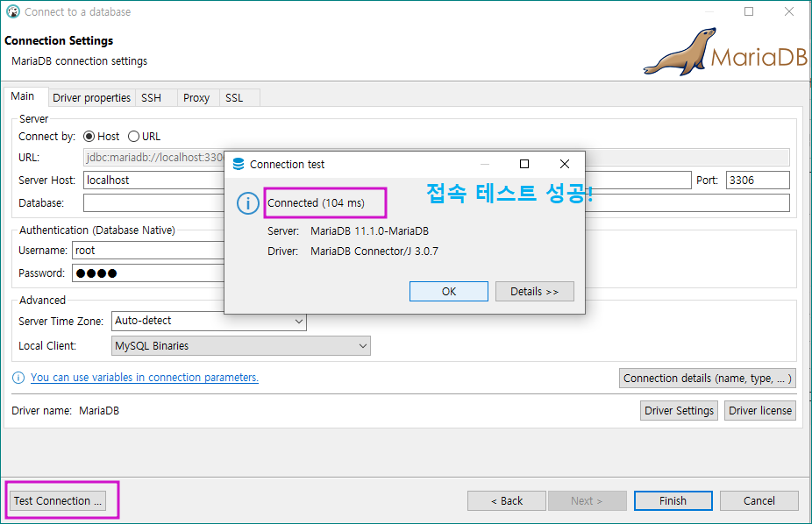This screenshot has width=812, height=524.
Task: Open the Proxy tab
Action: click(x=196, y=98)
